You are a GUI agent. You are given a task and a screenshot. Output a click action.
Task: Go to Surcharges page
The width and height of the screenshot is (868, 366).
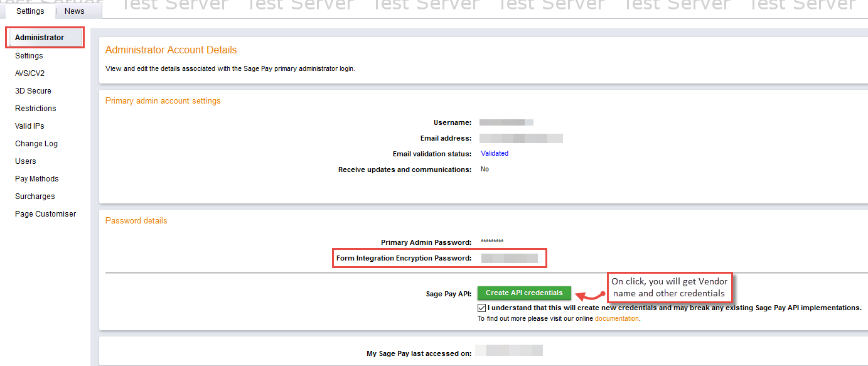click(x=35, y=196)
